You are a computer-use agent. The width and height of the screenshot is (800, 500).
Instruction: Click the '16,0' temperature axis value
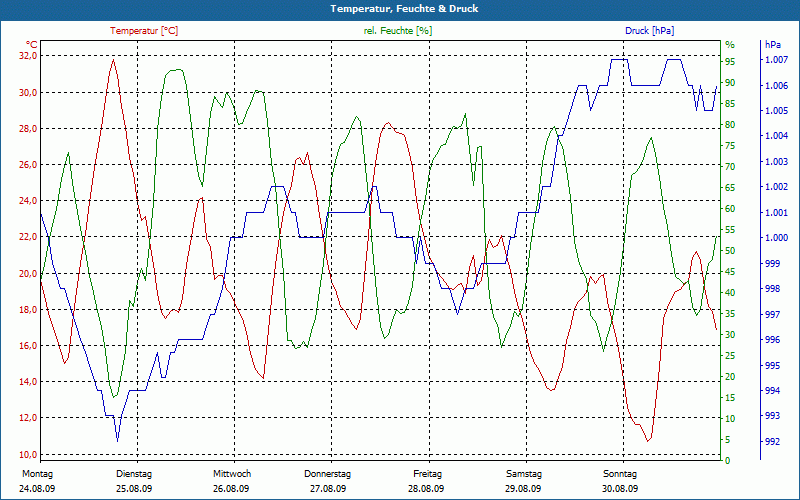[x=28, y=346]
